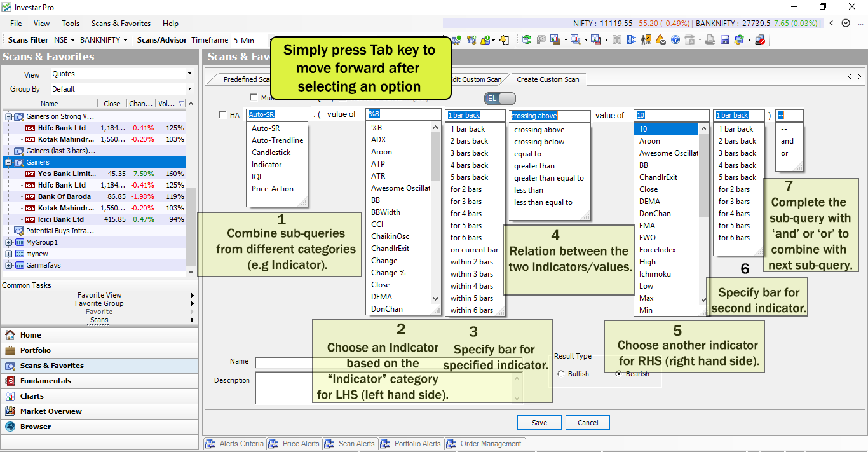Viewport: 868px width, 452px height.
Task: Go to Market Overview in sidebar
Action: [51, 411]
